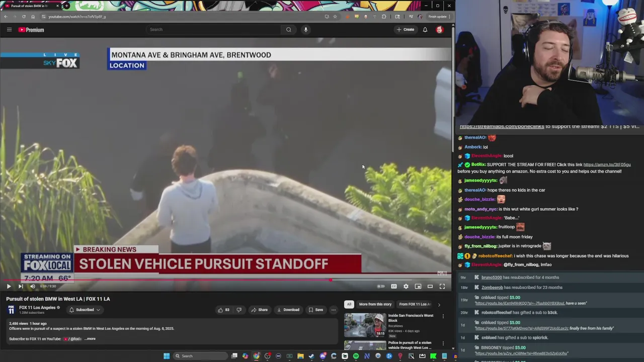Show next filter chips with arrow
Screen dimensions: 644x362
[439, 304]
